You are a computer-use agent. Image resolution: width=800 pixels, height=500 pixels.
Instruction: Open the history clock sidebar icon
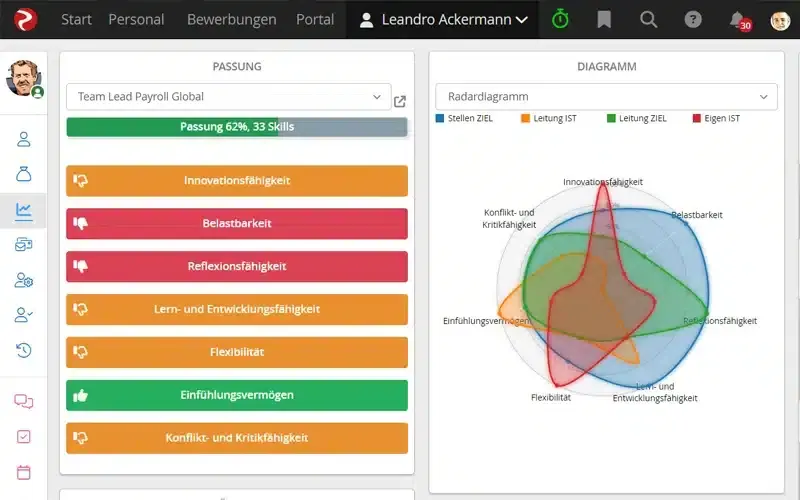coord(24,350)
